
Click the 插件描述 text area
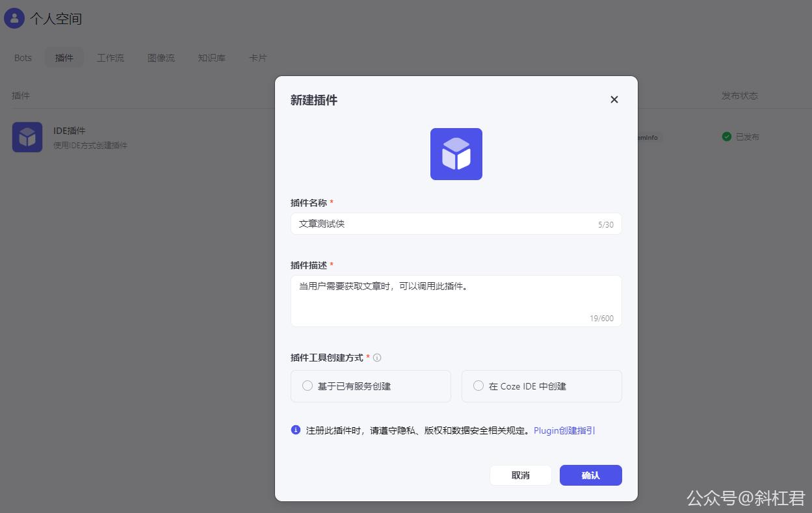coord(456,301)
